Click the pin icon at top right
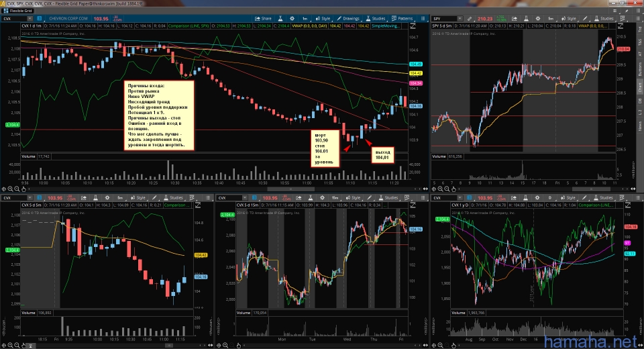 [627, 11]
